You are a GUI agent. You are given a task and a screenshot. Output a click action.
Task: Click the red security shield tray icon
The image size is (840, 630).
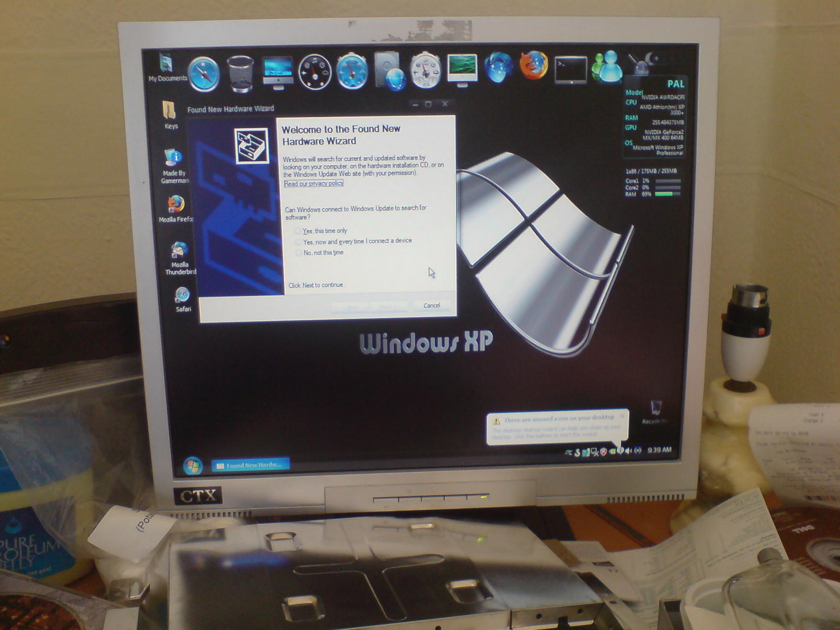(x=603, y=452)
